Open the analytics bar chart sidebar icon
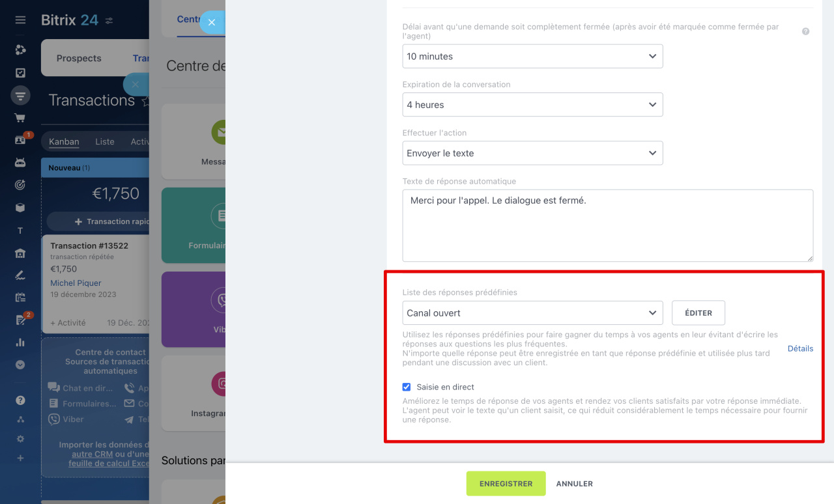Screen dimensions: 834x504 coord(20,342)
